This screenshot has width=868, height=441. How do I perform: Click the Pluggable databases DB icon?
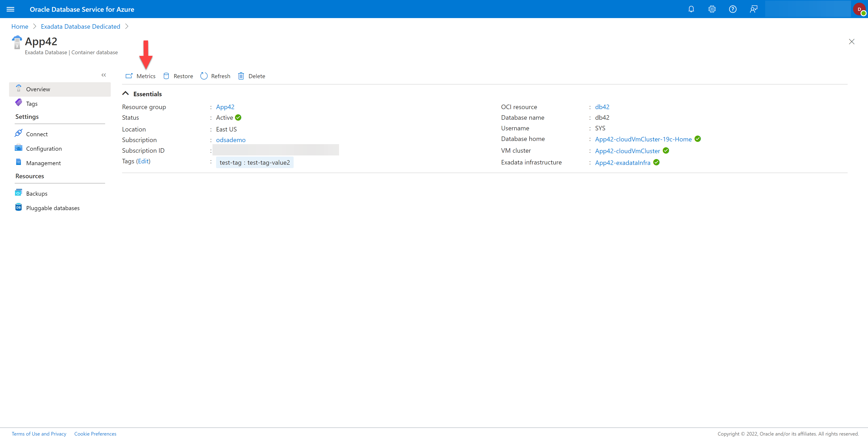point(19,207)
